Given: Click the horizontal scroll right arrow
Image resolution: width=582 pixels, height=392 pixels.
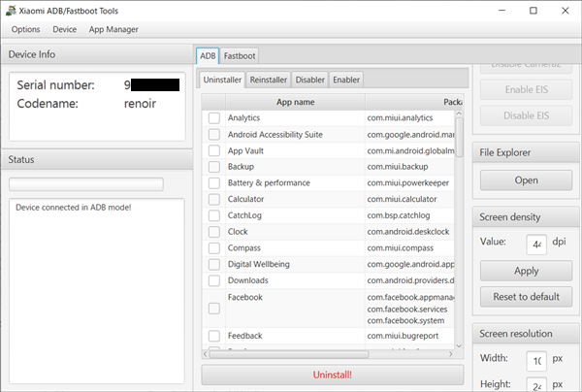Looking at the screenshot, I should [451, 354].
